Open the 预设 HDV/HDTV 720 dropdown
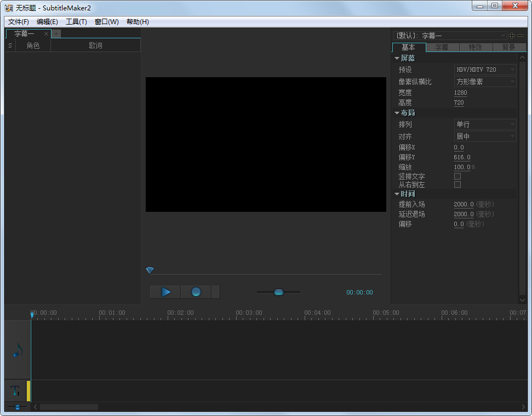Screen dimensions: 532x416 pyautogui.click(x=485, y=70)
